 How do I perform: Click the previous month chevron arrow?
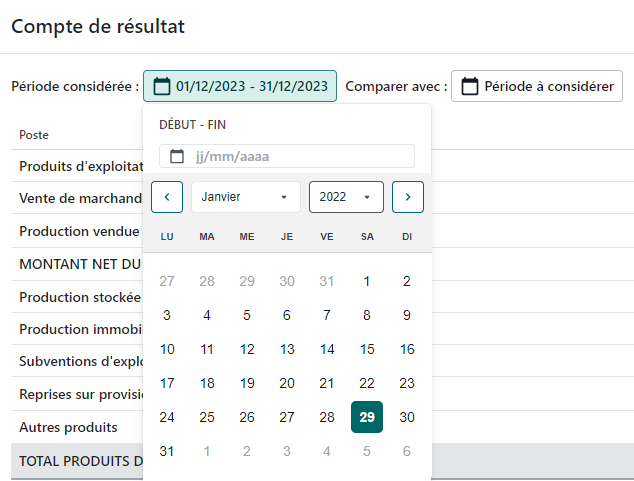click(167, 197)
